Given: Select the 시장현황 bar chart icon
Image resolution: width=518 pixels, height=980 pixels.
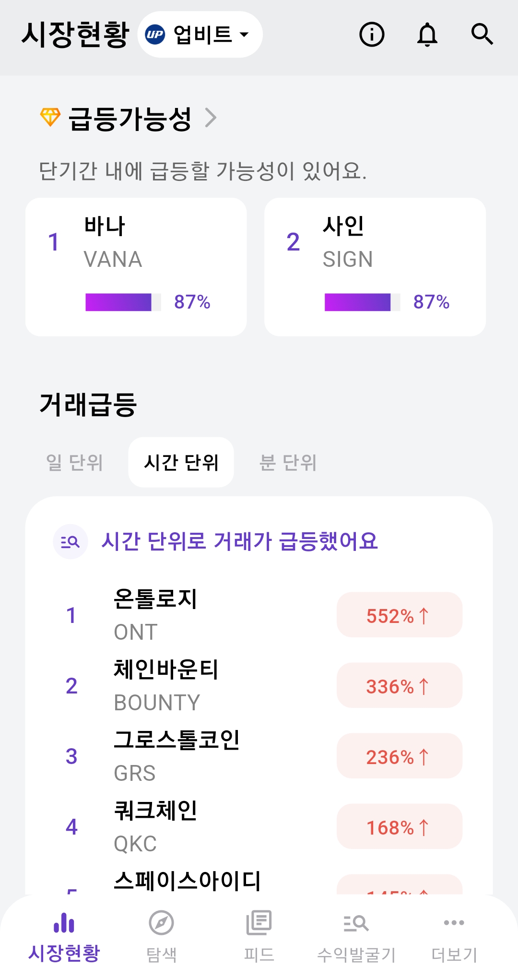Looking at the screenshot, I should [x=64, y=923].
